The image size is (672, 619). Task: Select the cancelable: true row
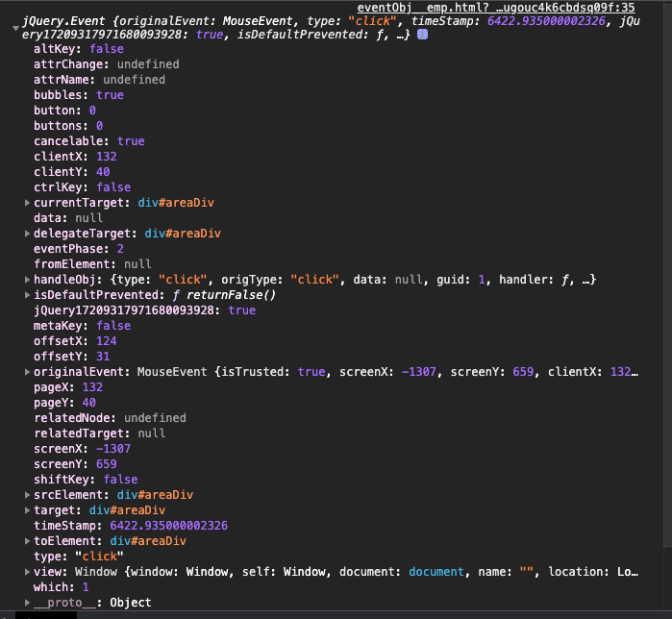(89, 141)
